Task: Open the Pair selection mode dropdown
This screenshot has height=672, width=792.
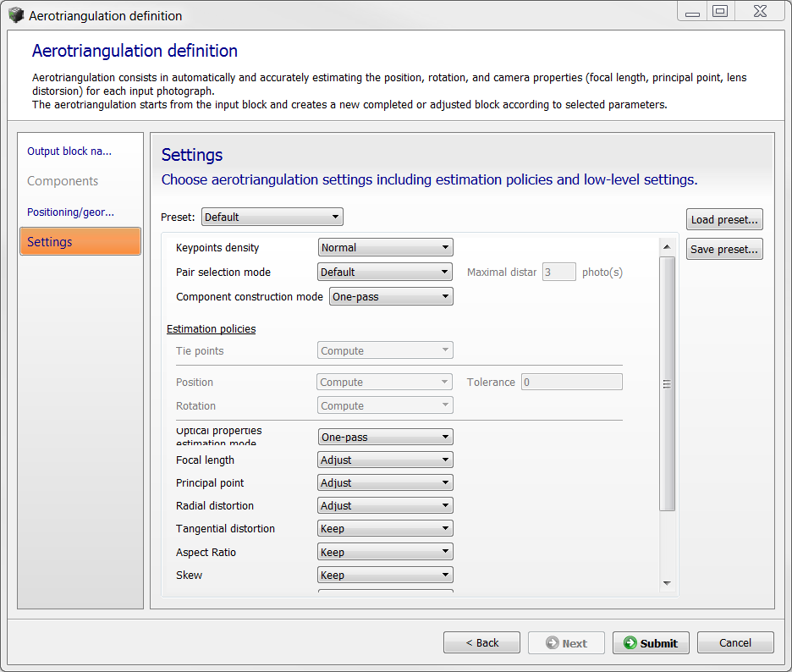Action: coord(385,273)
